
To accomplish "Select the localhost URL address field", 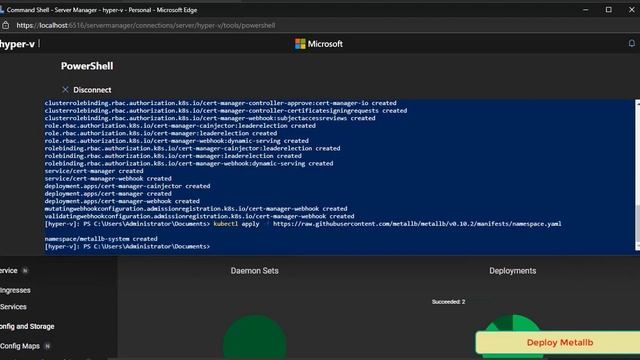I will [x=146, y=25].
